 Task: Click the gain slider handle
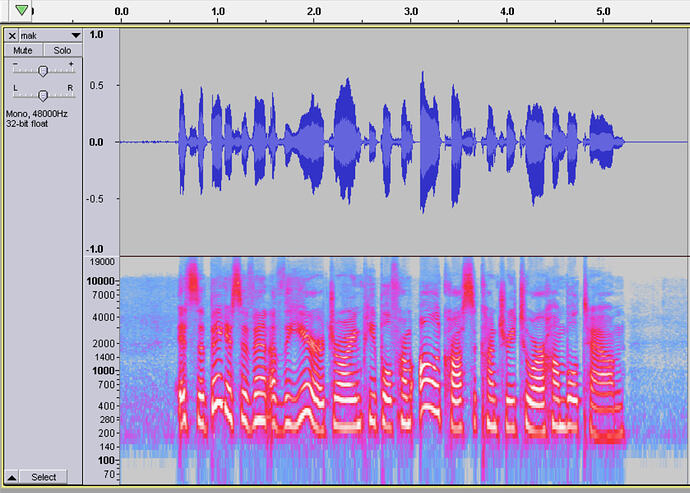point(43,70)
